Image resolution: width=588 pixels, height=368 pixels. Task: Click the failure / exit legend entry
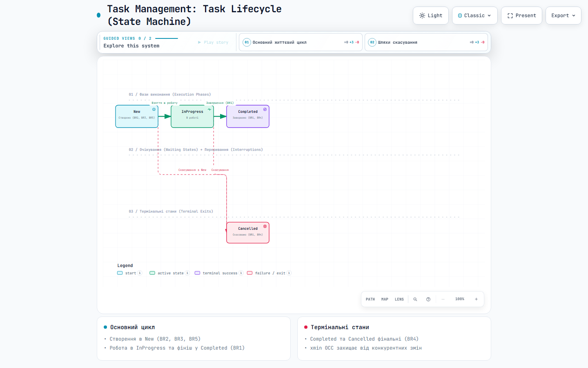[x=269, y=273]
